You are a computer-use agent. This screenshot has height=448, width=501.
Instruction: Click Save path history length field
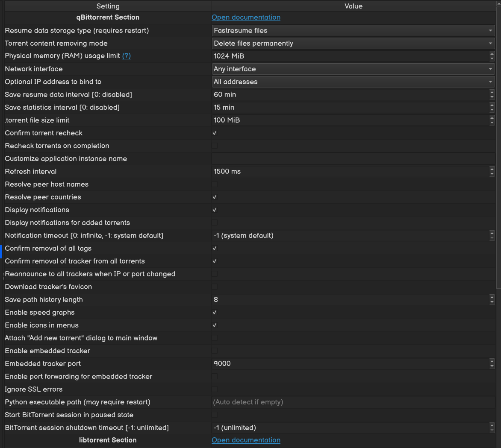(351, 299)
